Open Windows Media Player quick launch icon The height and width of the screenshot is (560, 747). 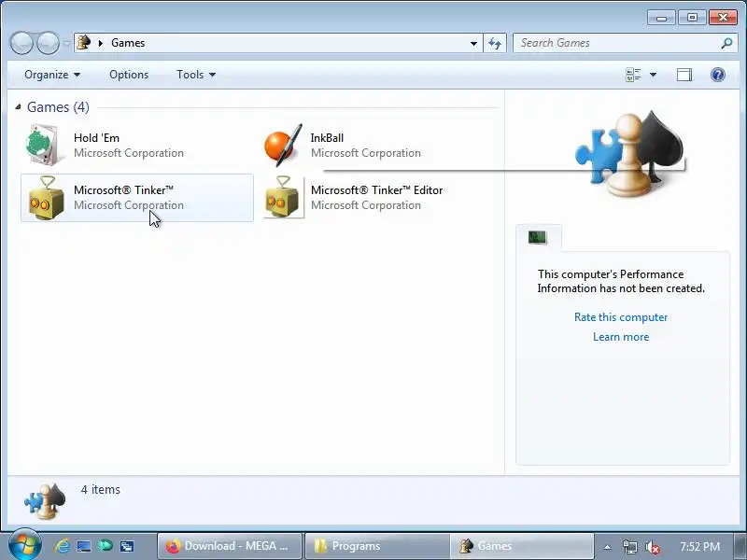[105, 546]
